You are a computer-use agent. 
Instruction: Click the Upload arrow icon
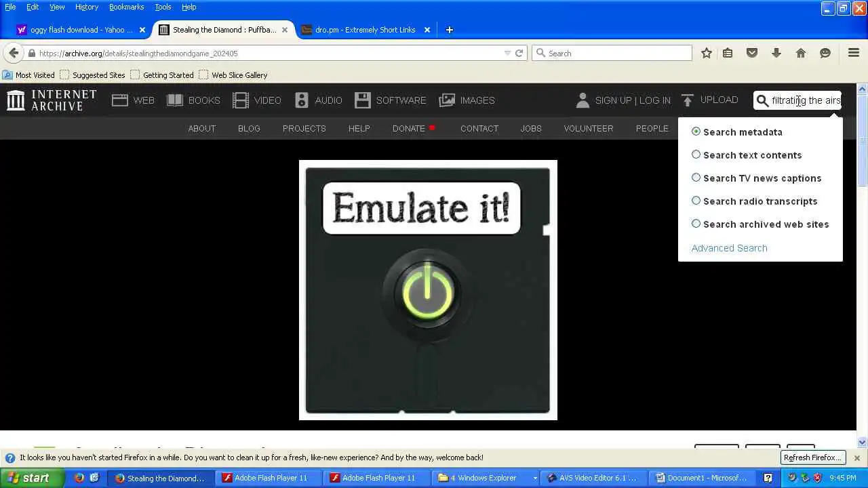point(688,100)
